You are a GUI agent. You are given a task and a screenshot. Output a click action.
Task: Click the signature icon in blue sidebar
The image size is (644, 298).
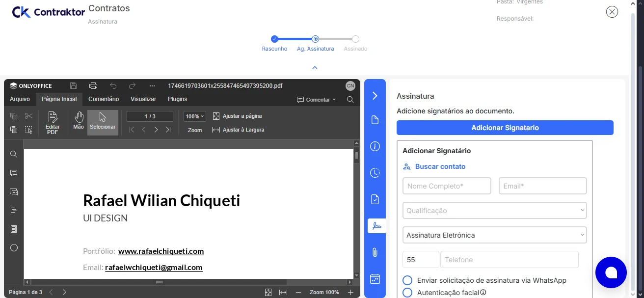click(x=376, y=226)
